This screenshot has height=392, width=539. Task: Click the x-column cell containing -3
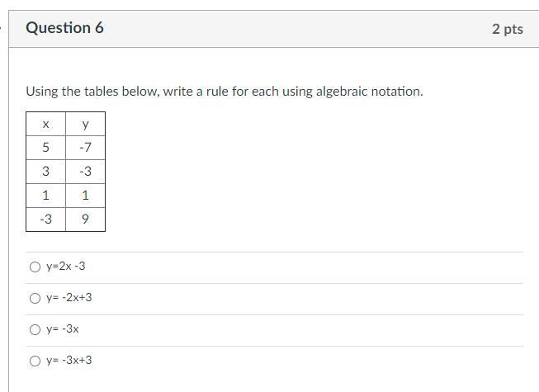(45, 220)
